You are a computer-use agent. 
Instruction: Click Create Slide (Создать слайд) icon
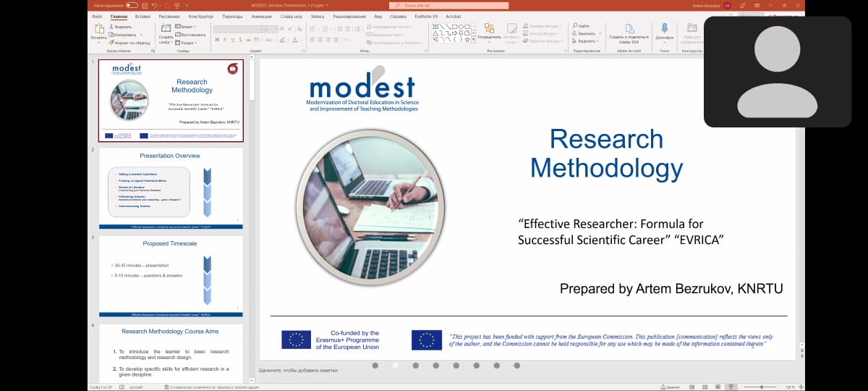click(166, 29)
